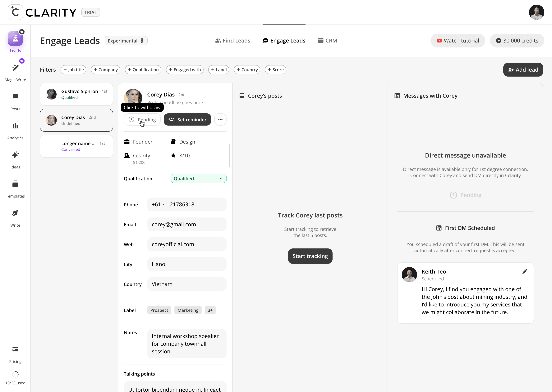Open the Posts sidebar icon

point(15,97)
